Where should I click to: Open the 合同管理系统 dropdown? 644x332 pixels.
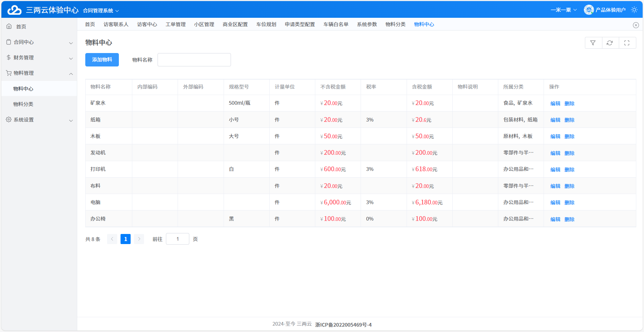click(101, 11)
